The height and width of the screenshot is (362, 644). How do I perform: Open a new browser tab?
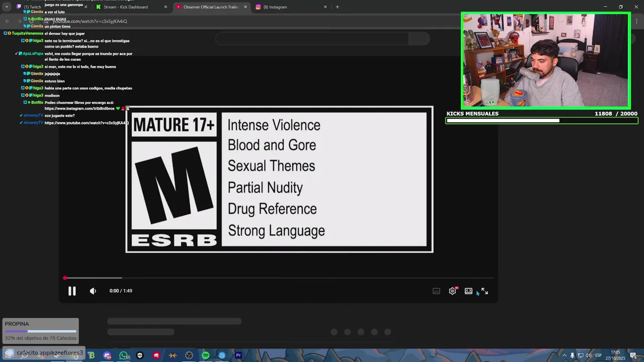[x=337, y=7]
